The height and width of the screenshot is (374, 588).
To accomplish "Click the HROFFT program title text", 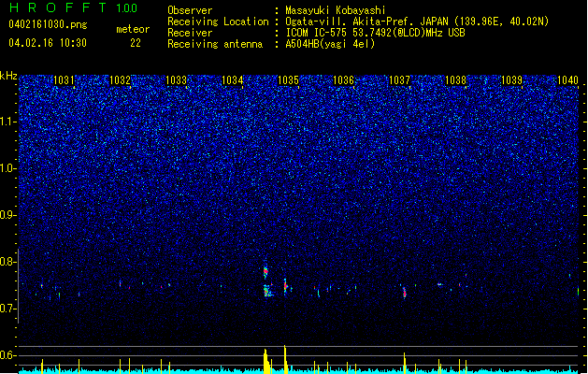I will coord(58,7).
